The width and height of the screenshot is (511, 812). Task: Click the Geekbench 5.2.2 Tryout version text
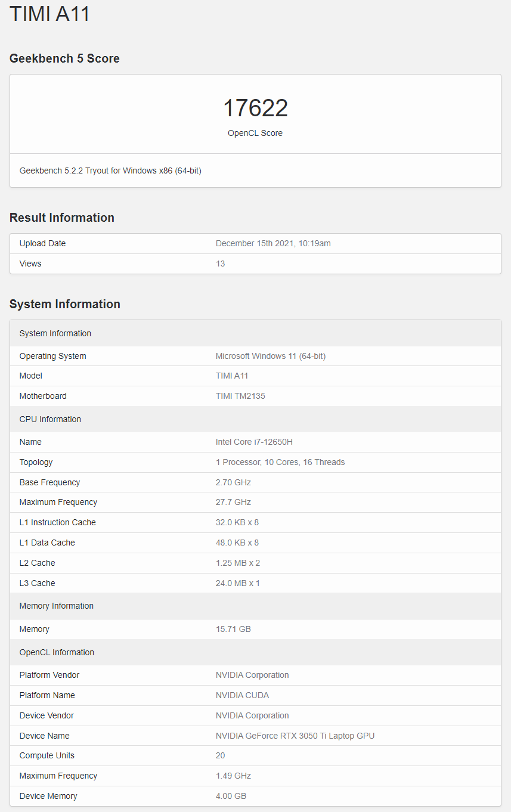pos(110,171)
